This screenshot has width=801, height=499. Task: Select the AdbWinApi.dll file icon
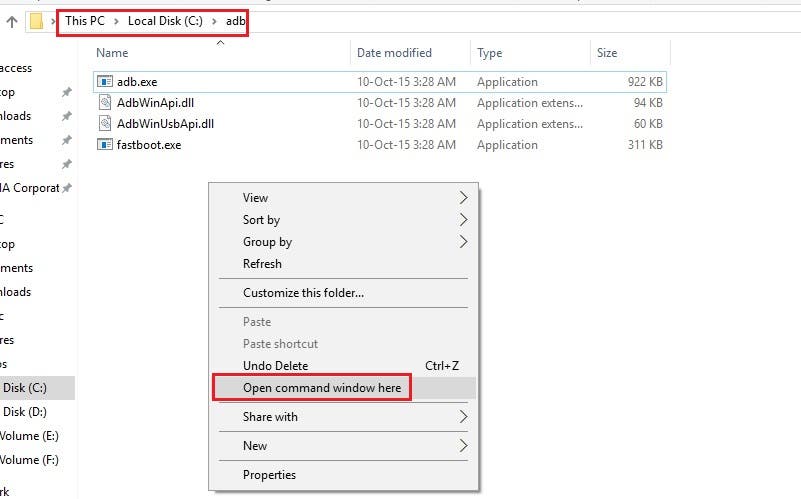[x=105, y=103]
